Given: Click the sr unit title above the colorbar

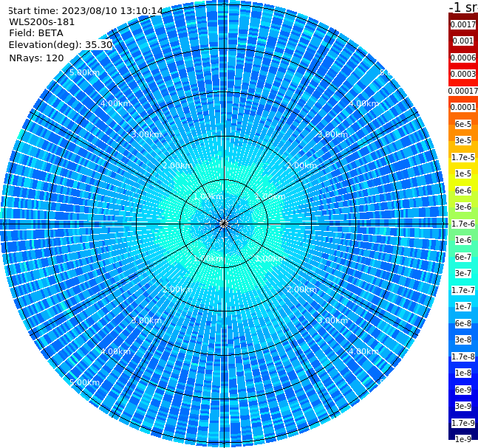Looking at the screenshot, I should coord(464,7).
